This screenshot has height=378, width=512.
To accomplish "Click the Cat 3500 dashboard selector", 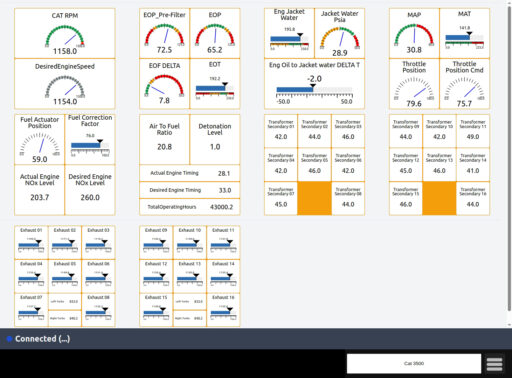I will [x=414, y=363].
